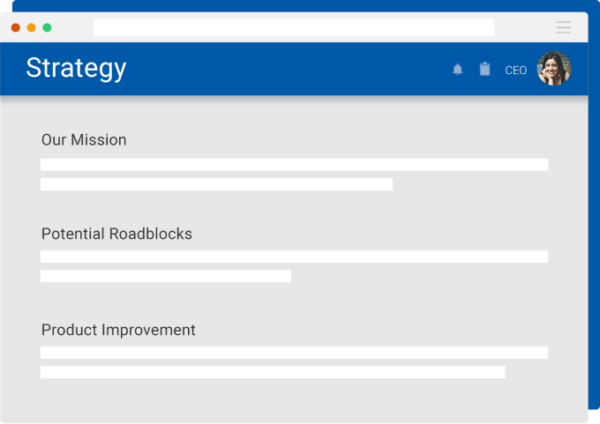Minimize window using the yellow button

(31, 27)
